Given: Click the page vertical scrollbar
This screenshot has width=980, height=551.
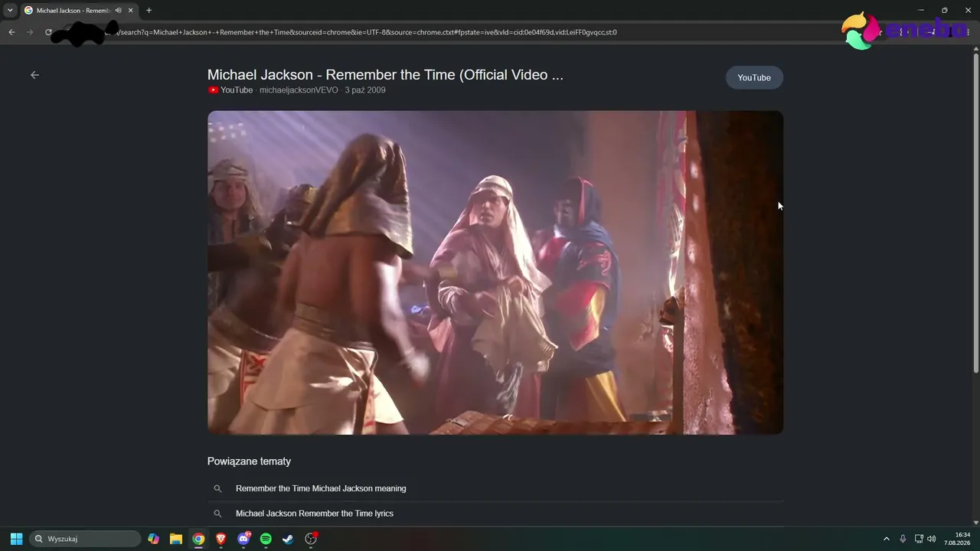Looking at the screenshot, I should (x=975, y=214).
